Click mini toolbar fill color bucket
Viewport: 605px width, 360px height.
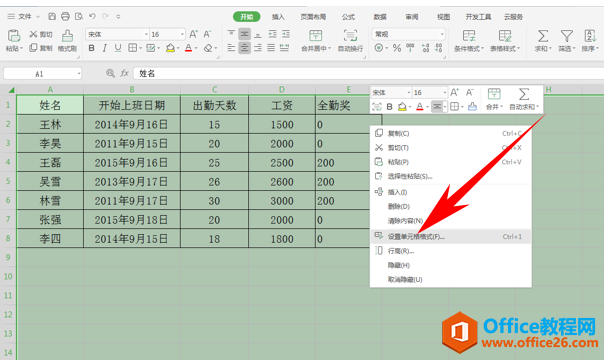(402, 107)
